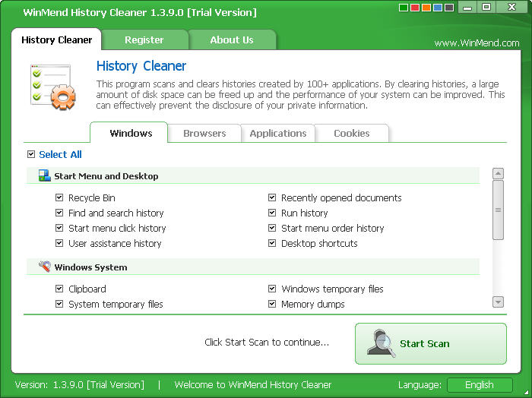Viewport: 532px width, 398px height.
Task: Click the vertical scrollbar thumb
Action: pos(498,210)
